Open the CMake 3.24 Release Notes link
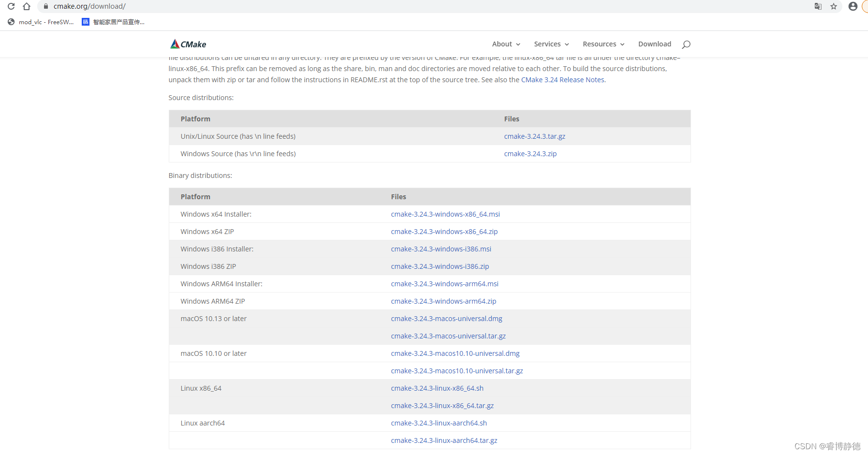The image size is (868, 455). (563, 80)
